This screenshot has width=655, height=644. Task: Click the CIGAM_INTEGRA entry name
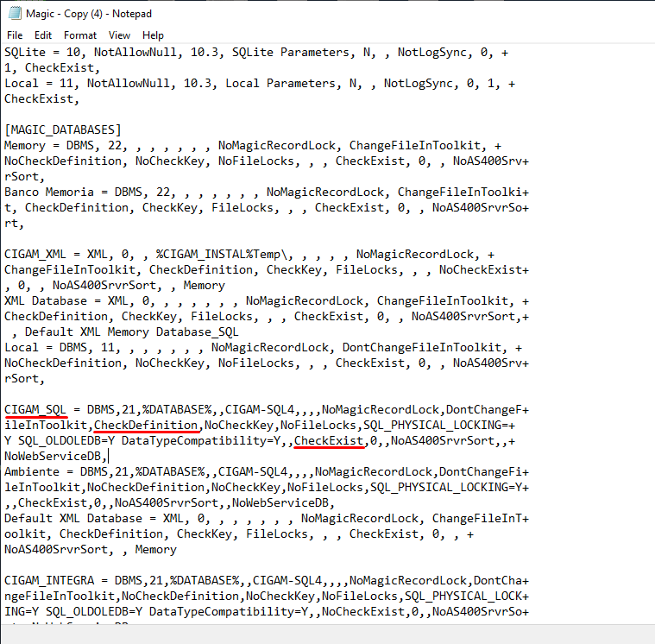49,580
